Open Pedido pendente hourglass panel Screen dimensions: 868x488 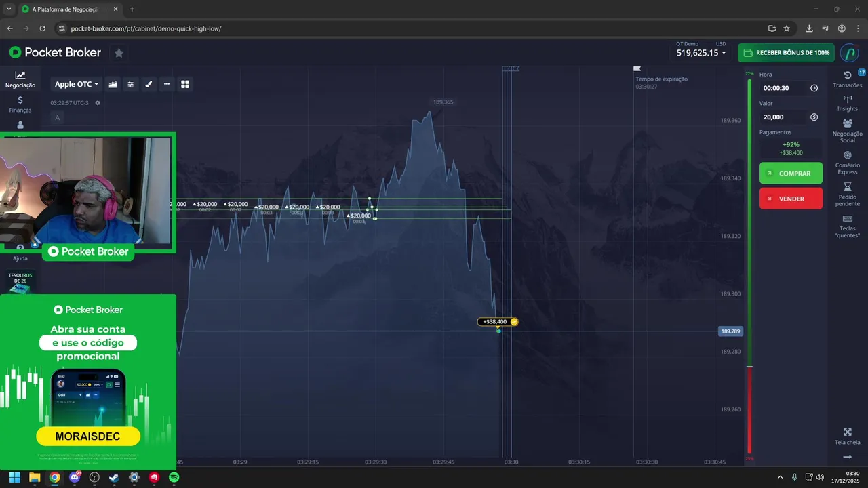(848, 195)
